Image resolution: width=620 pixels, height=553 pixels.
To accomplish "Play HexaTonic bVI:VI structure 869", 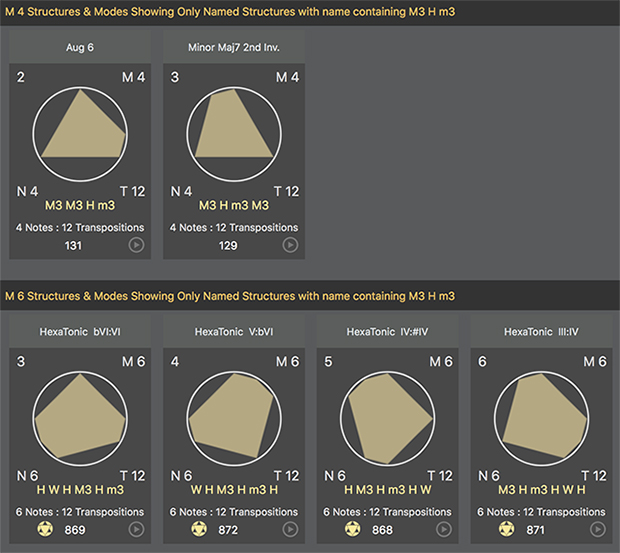I will click(x=137, y=529).
